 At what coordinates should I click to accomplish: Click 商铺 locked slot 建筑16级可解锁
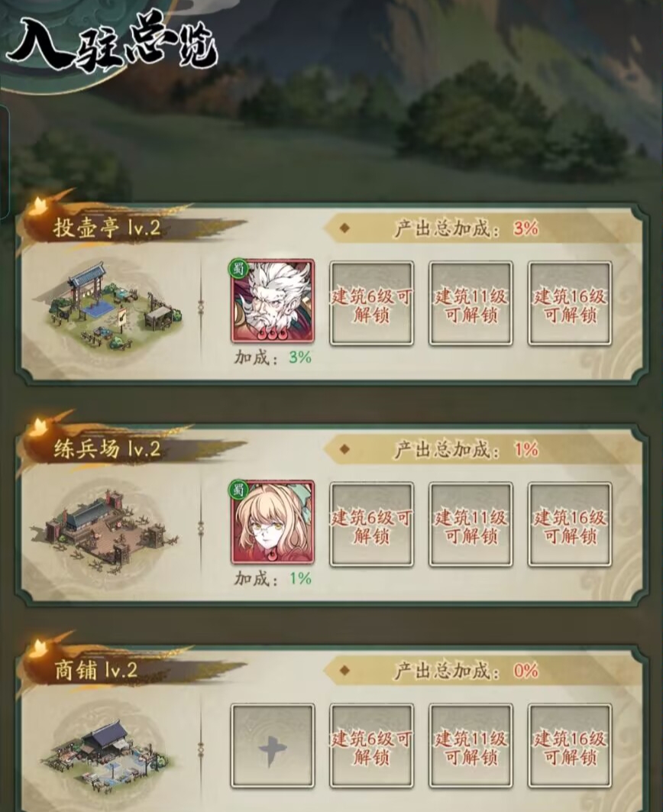click(x=570, y=746)
